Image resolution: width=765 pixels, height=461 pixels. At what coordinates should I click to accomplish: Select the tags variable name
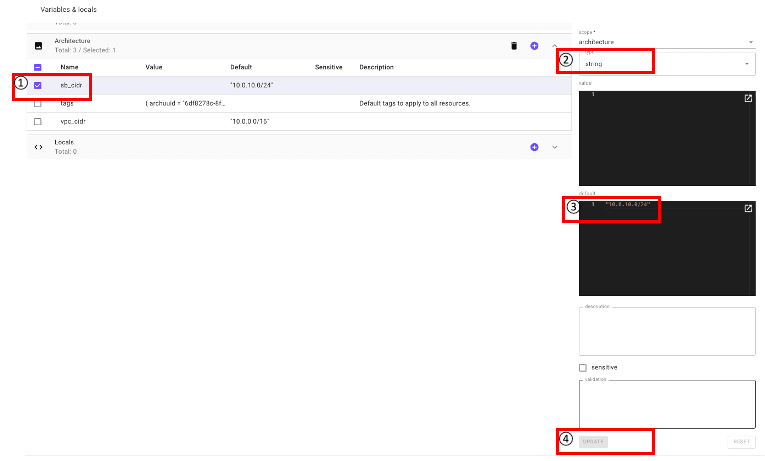tap(67, 103)
